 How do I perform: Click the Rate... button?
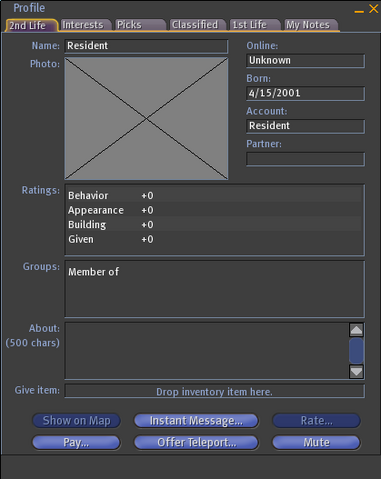316,421
